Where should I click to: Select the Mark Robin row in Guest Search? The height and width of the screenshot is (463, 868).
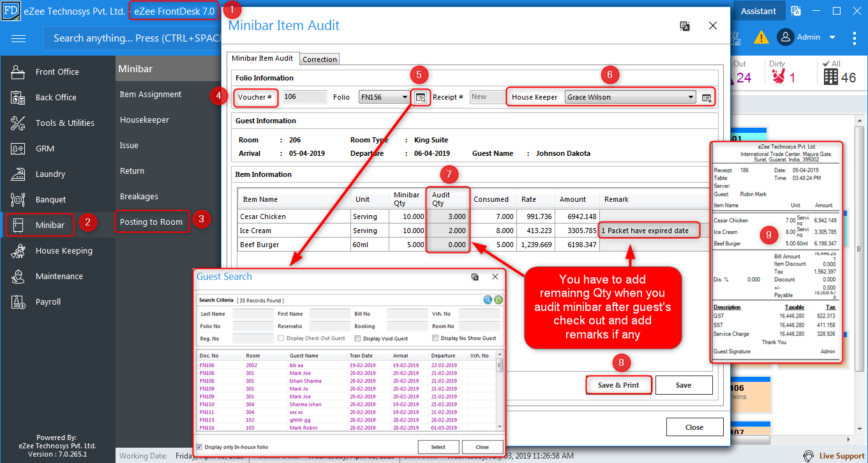tap(347, 428)
